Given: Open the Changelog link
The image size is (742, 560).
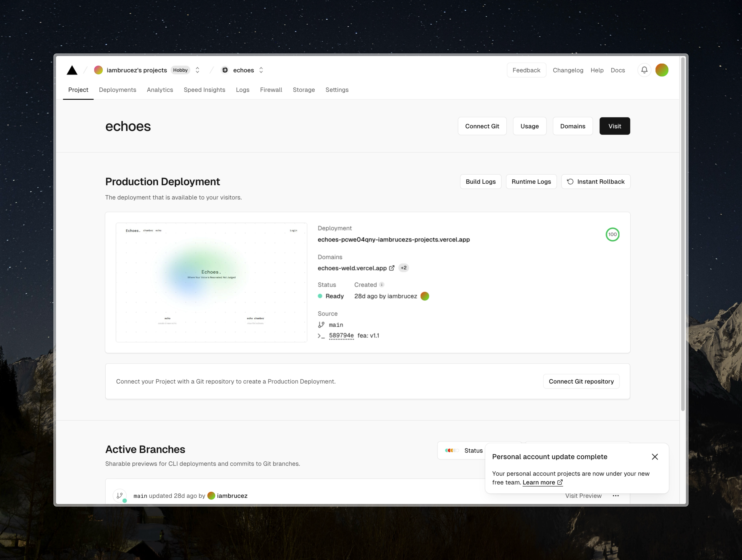Looking at the screenshot, I should (x=568, y=70).
